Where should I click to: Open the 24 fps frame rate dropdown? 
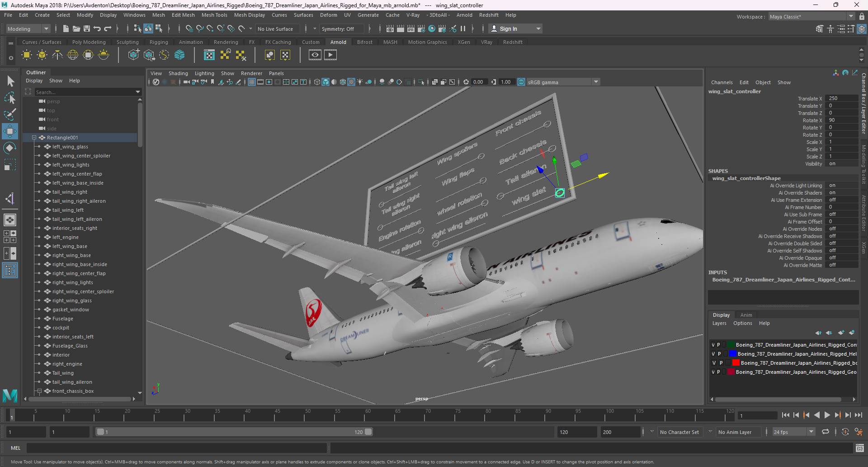[793, 432]
